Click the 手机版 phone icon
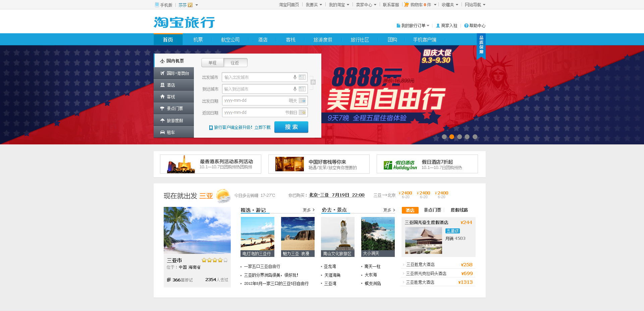The image size is (644, 311). tap(157, 5)
